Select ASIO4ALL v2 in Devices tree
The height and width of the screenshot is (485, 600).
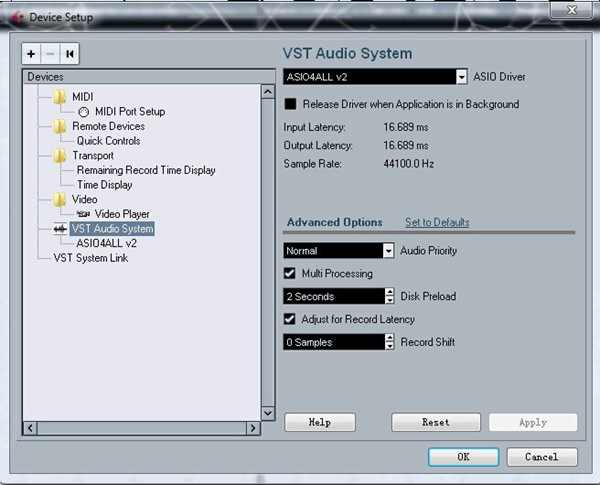[x=107, y=243]
